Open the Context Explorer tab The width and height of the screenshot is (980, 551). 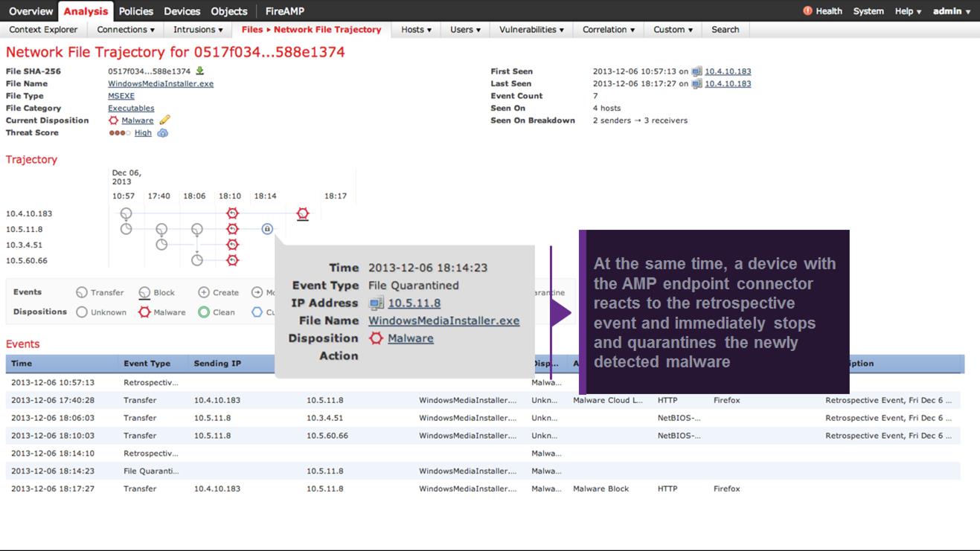point(43,30)
